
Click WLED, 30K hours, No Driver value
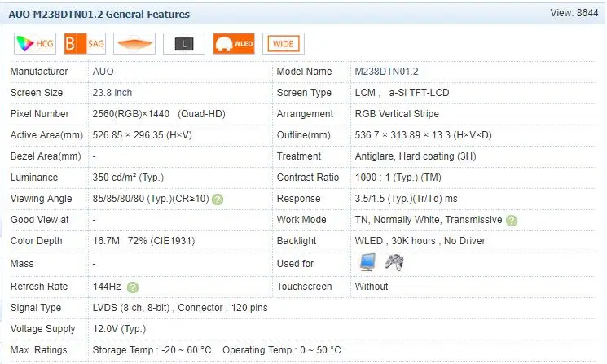pyautogui.click(x=420, y=241)
